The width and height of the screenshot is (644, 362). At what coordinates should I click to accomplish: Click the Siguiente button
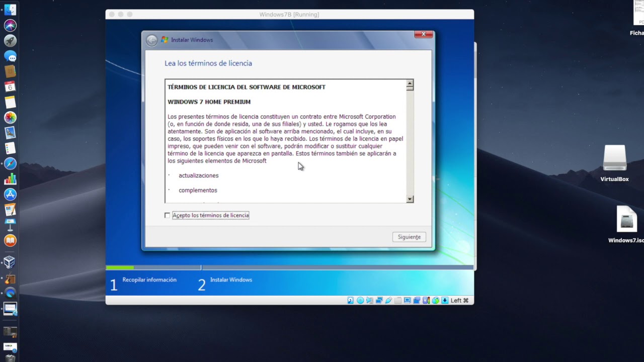coord(409,237)
